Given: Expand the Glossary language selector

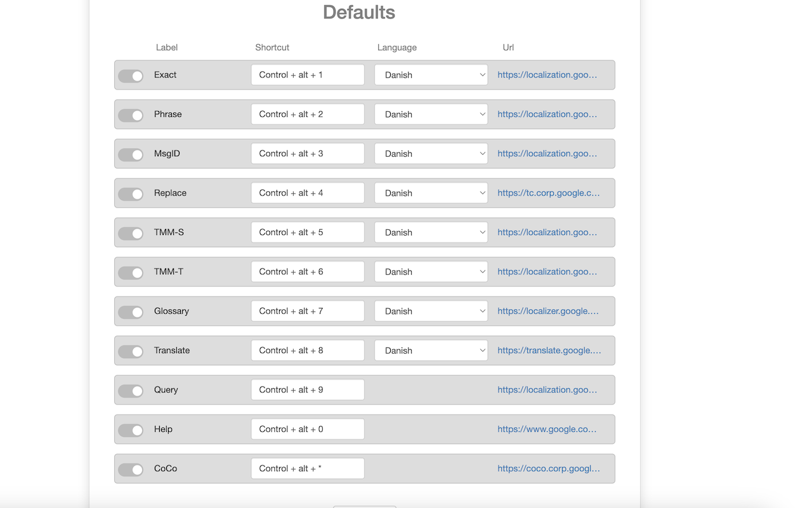Looking at the screenshot, I should click(431, 311).
